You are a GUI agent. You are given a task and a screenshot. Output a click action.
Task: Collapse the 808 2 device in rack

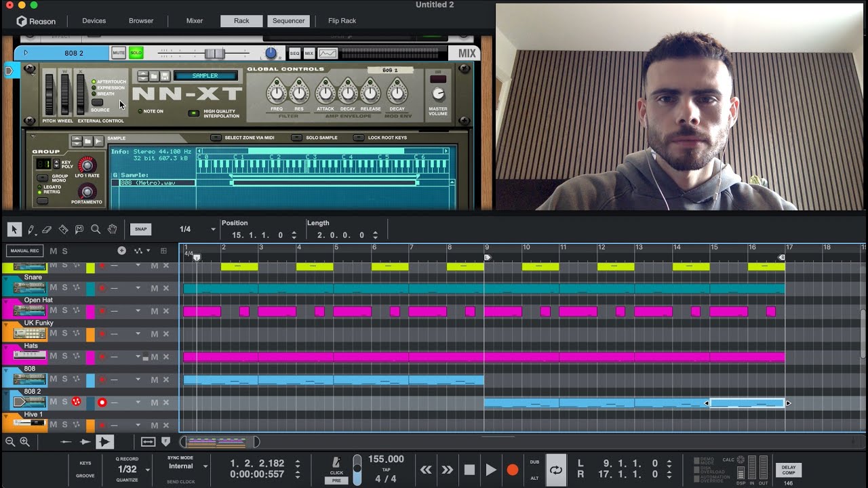26,52
